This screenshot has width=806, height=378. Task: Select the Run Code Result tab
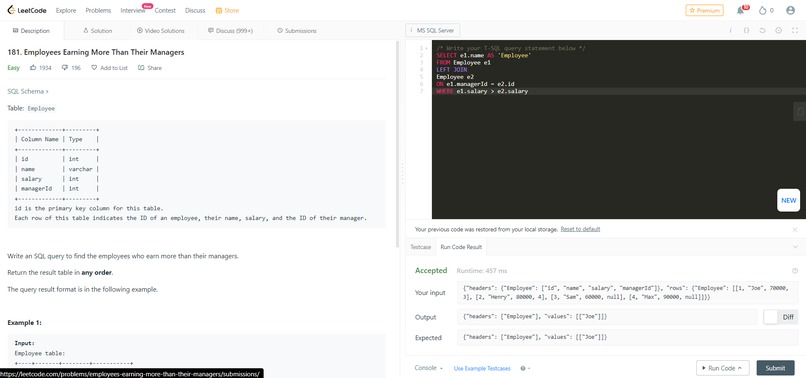[x=461, y=247]
